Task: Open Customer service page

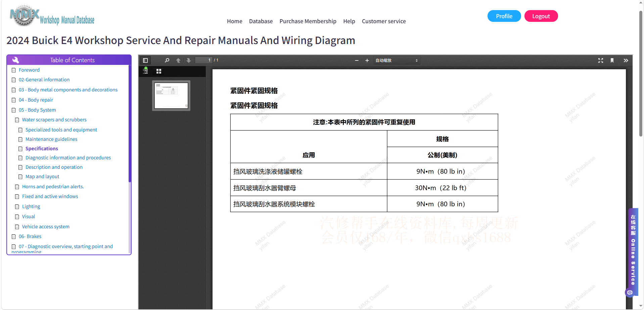Action: 384,21
